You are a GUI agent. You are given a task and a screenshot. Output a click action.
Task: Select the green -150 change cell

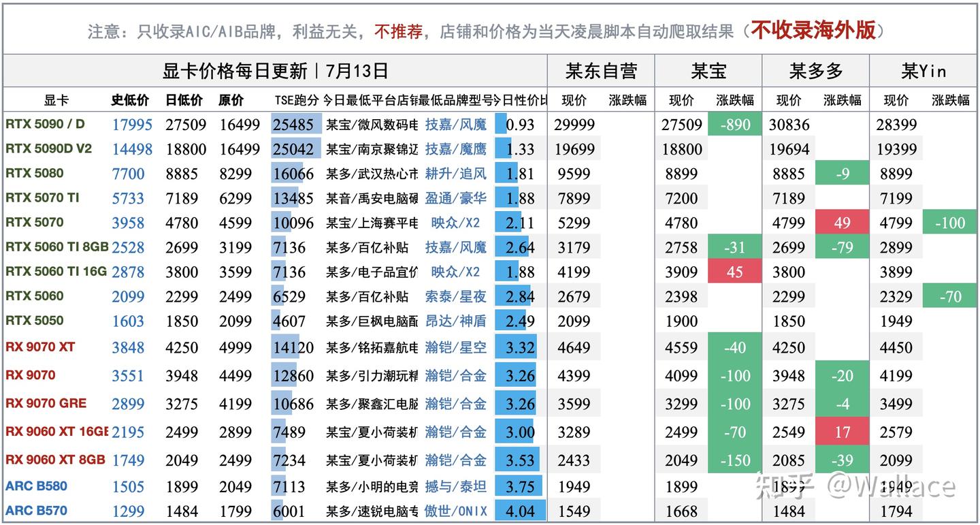pyautogui.click(x=734, y=460)
